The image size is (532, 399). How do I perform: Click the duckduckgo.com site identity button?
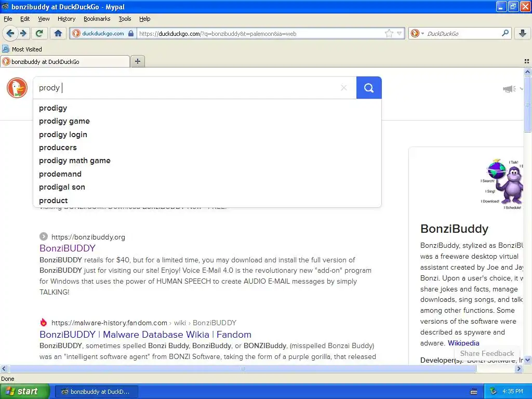(103, 33)
